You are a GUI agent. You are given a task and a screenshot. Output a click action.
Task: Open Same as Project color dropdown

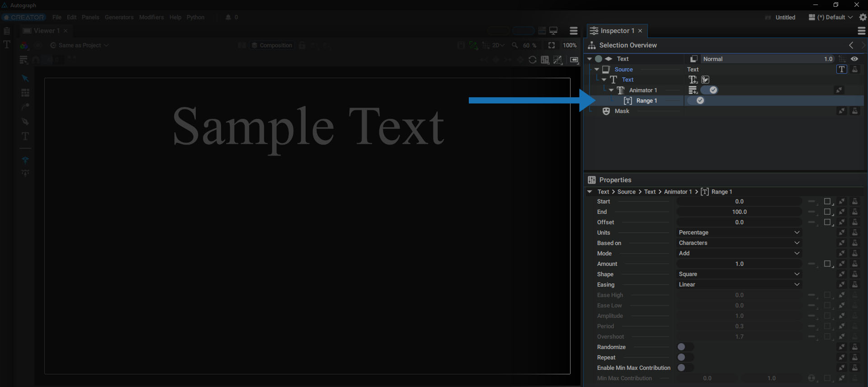(x=80, y=45)
